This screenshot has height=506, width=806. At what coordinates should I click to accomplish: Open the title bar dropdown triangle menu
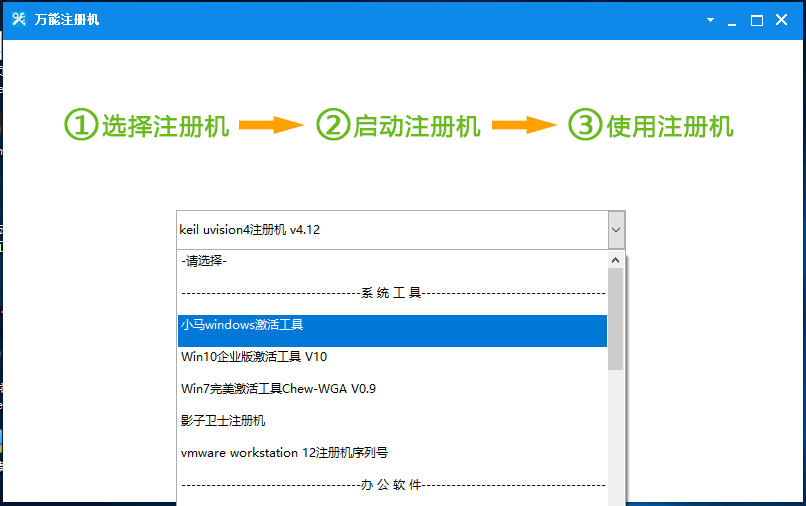coord(710,20)
